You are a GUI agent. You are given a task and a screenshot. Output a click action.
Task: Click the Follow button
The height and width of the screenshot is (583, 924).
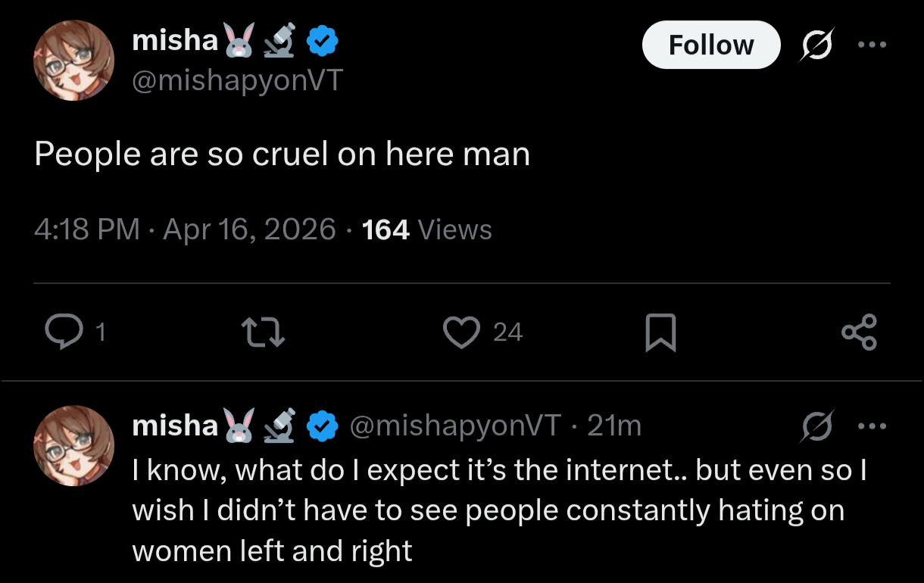click(710, 45)
